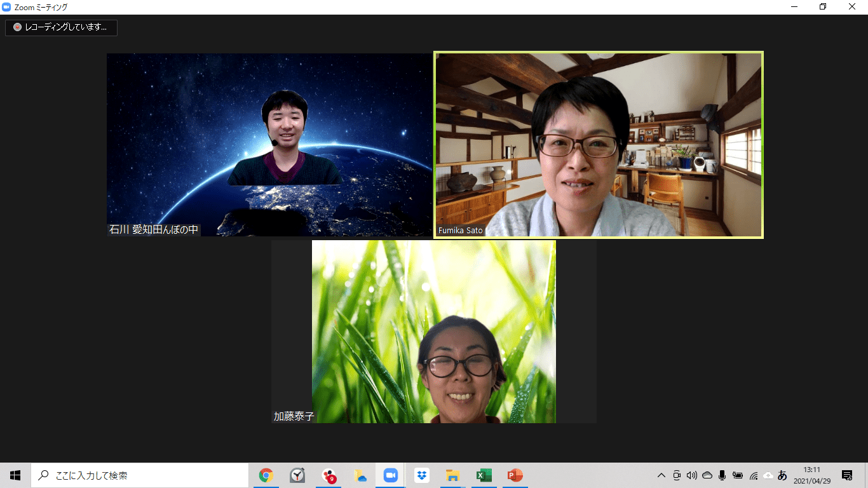Open the Wi-Fi network flyout
868x488 pixels.
pyautogui.click(x=753, y=475)
